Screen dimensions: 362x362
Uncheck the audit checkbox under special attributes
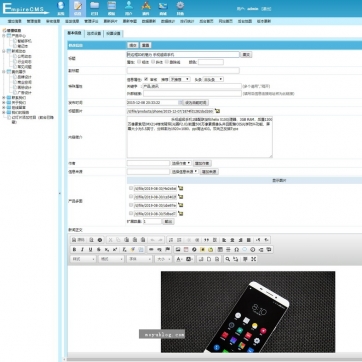pyautogui.click(x=146, y=79)
